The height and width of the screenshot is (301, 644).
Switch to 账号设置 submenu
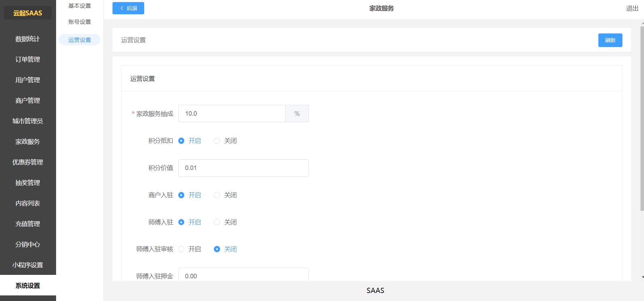coord(79,22)
